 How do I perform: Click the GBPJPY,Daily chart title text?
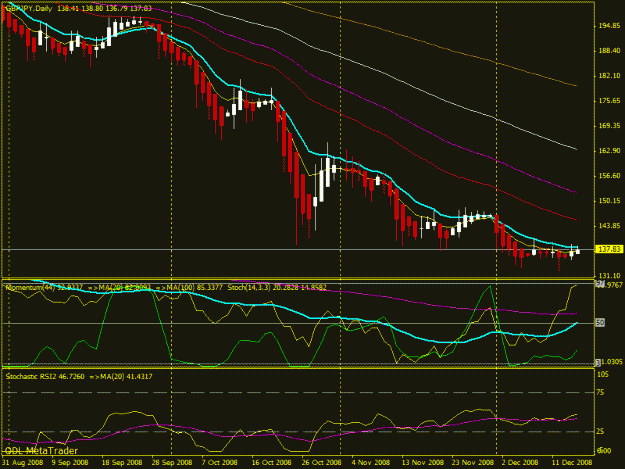pos(29,8)
